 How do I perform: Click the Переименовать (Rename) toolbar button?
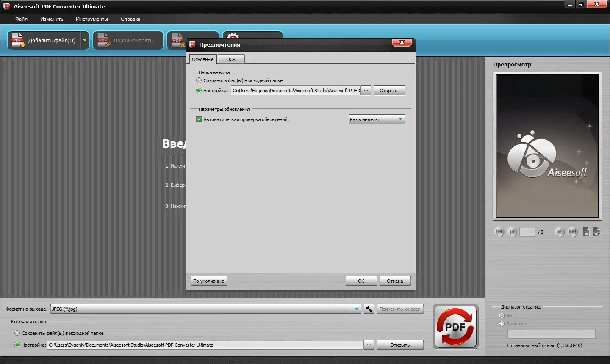coord(128,40)
